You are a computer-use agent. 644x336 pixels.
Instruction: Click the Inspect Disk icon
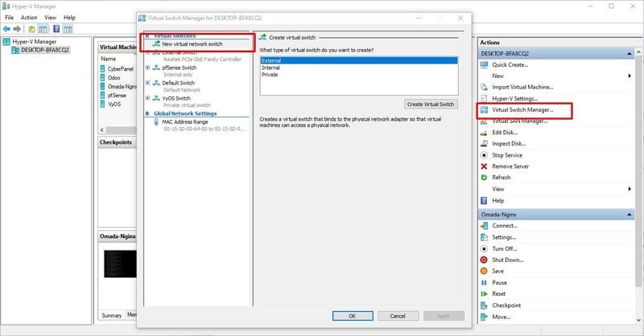[x=484, y=144]
